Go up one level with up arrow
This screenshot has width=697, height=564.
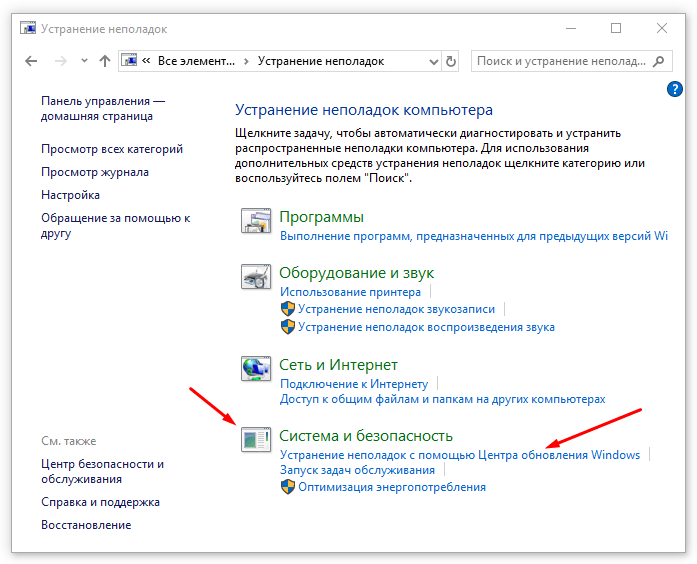pyautogui.click(x=105, y=61)
